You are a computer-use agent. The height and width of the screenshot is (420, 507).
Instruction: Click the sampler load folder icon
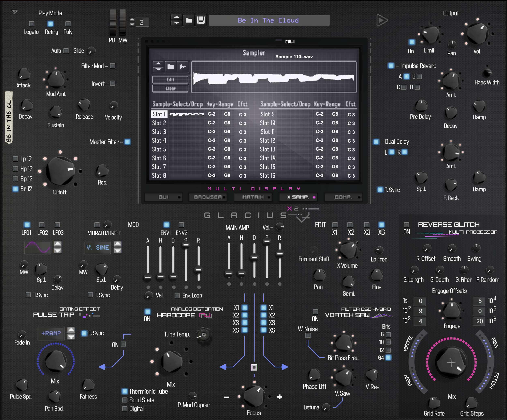pyautogui.click(x=170, y=67)
